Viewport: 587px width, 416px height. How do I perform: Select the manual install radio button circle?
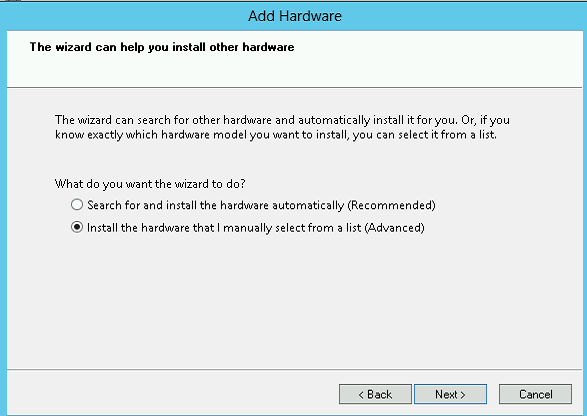[77, 227]
